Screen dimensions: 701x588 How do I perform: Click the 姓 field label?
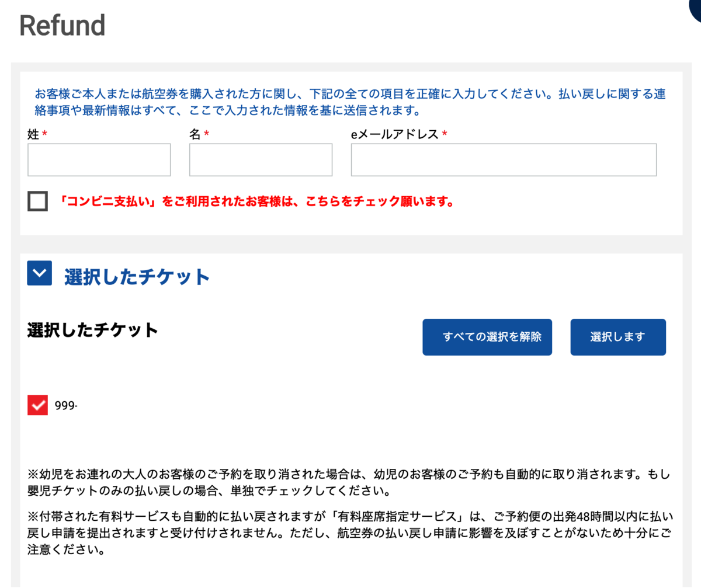[33, 134]
